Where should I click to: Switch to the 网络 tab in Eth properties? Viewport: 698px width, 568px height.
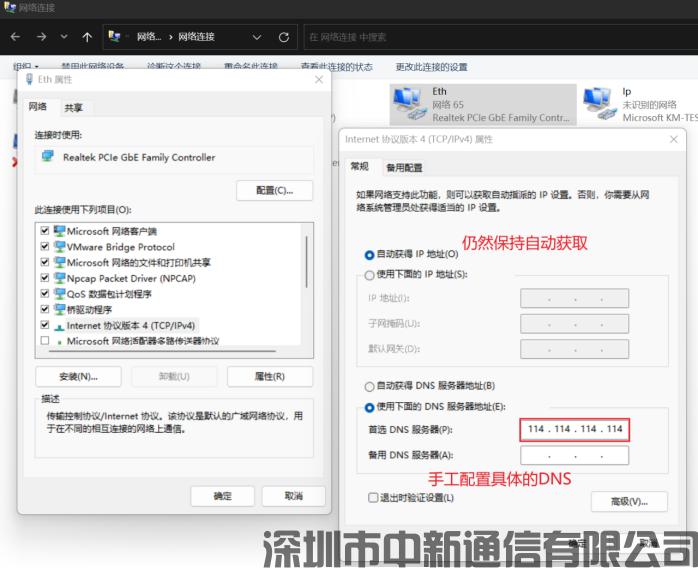click(x=38, y=106)
